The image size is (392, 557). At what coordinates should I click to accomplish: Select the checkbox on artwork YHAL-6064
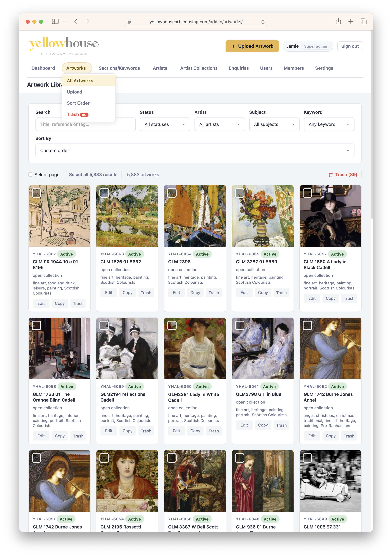pyautogui.click(x=172, y=193)
